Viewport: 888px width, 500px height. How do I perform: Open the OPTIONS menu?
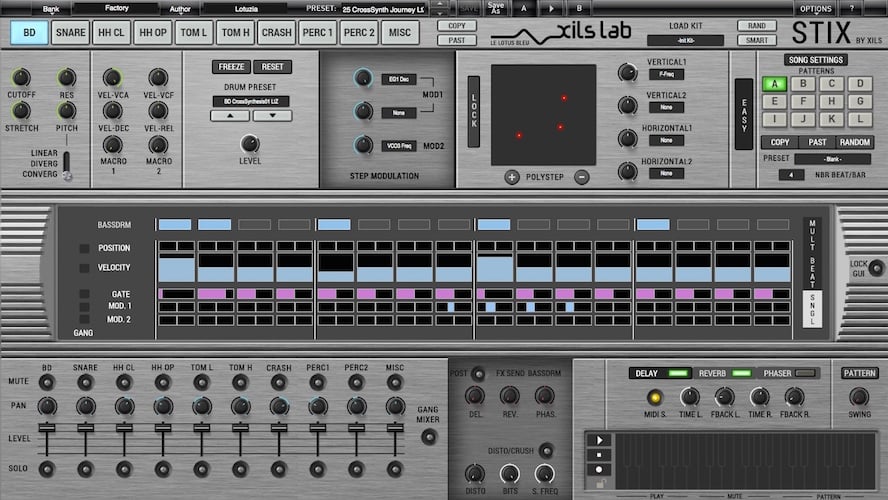pyautogui.click(x=816, y=9)
